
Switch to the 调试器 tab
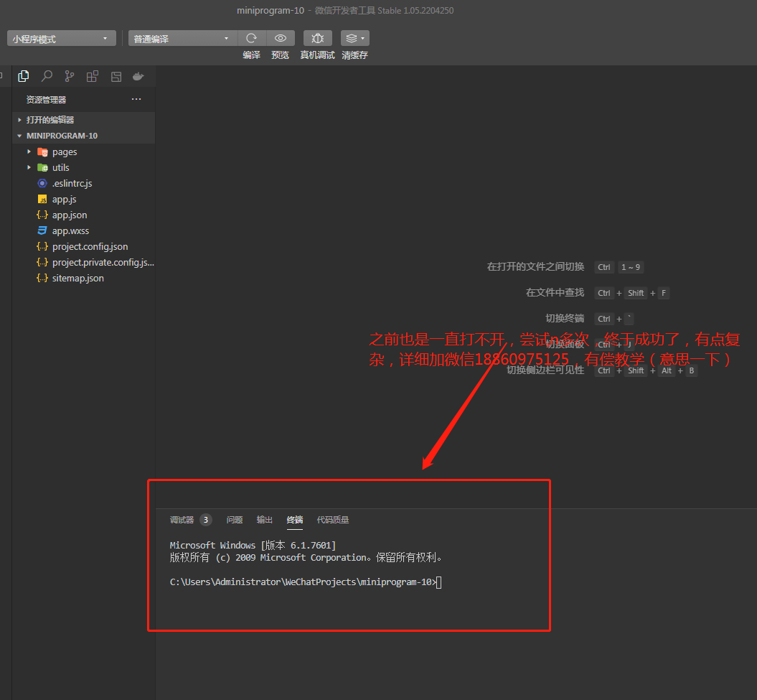182,520
